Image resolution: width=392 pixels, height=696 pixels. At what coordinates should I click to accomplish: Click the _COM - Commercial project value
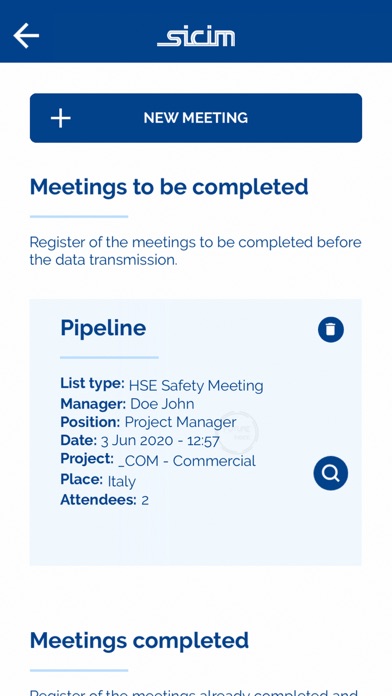click(x=187, y=461)
